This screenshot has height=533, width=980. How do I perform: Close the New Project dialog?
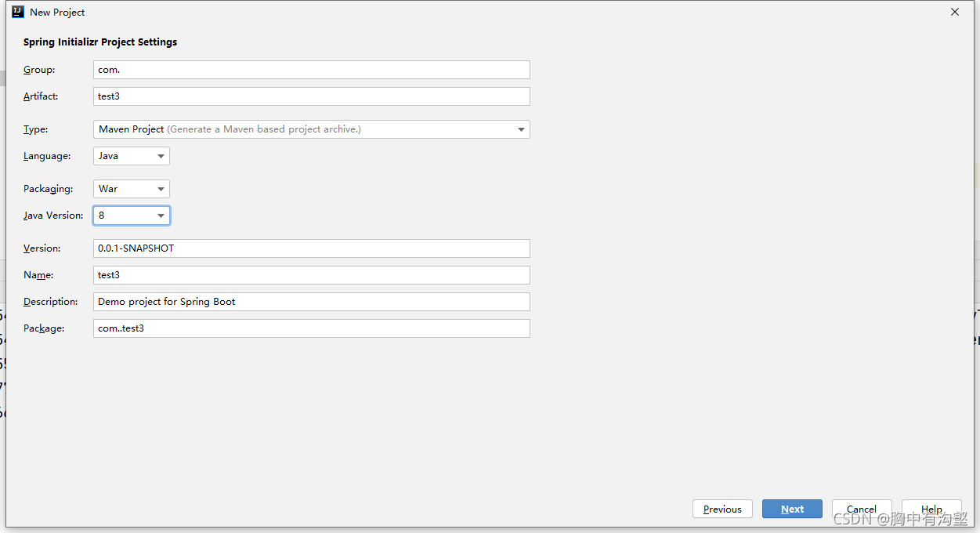pos(954,12)
